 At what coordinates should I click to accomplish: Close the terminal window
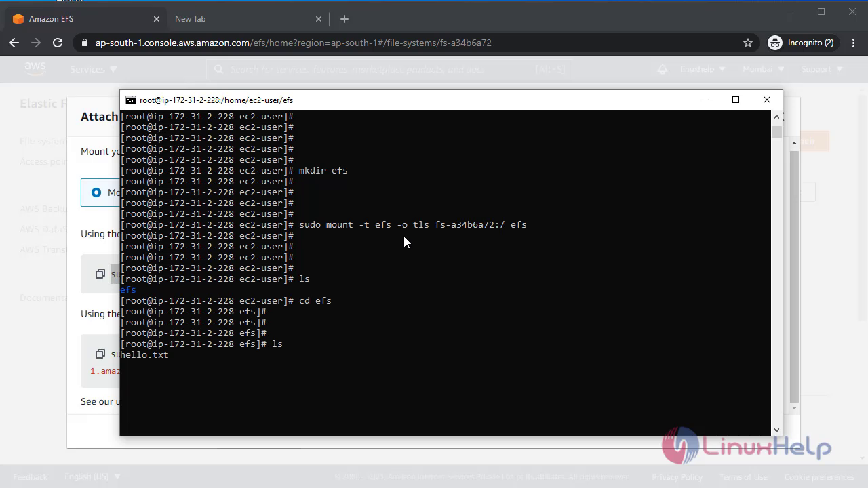click(767, 100)
